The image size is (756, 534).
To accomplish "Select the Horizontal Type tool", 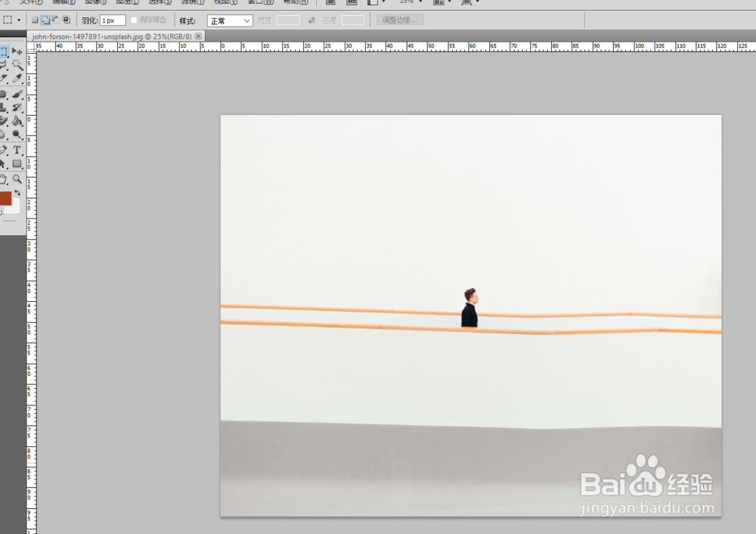I will coord(17,150).
